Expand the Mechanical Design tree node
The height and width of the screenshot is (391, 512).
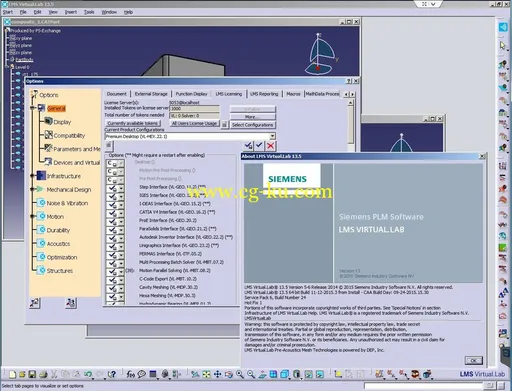33,189
